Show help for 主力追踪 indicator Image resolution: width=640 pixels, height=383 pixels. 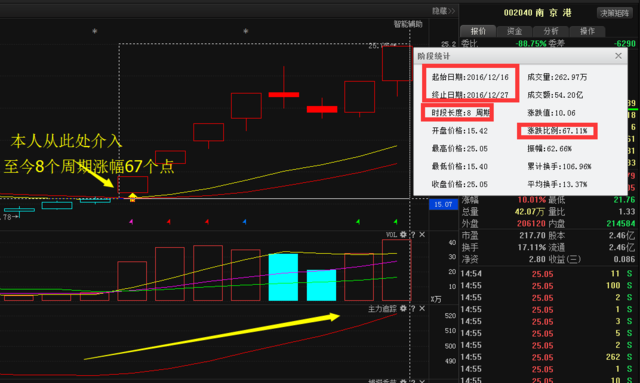point(413,308)
